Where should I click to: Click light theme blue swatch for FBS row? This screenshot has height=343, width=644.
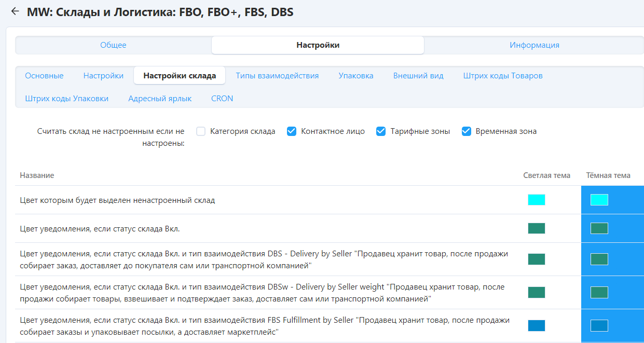tap(536, 325)
